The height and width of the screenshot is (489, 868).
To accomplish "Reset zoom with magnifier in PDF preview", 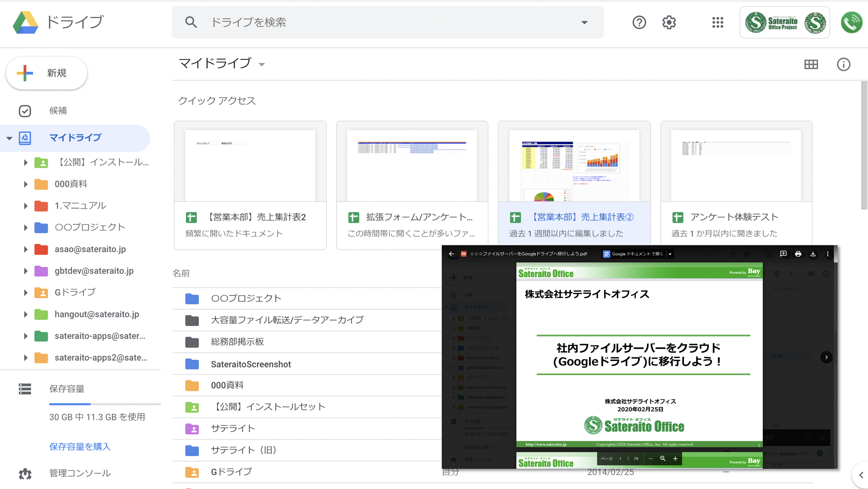I will coord(663,459).
